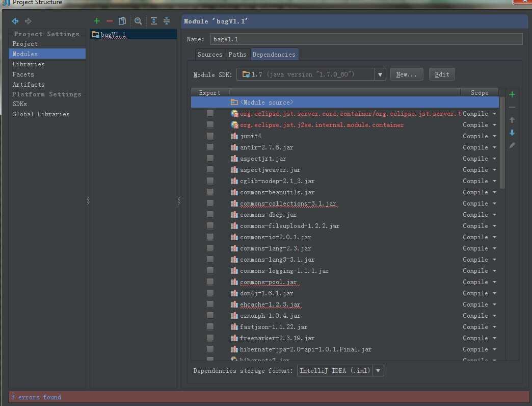
Task: Click the SDK folder icon in combo
Action: click(246, 74)
